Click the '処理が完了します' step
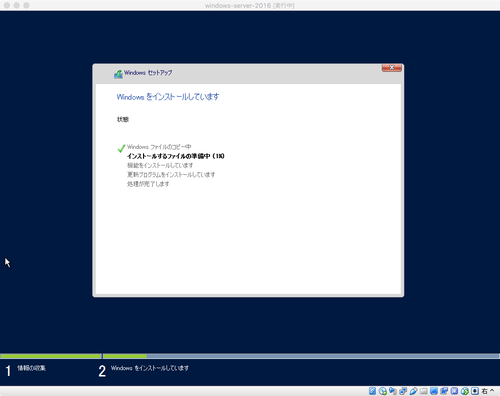This screenshot has height=396, width=500. (148, 184)
